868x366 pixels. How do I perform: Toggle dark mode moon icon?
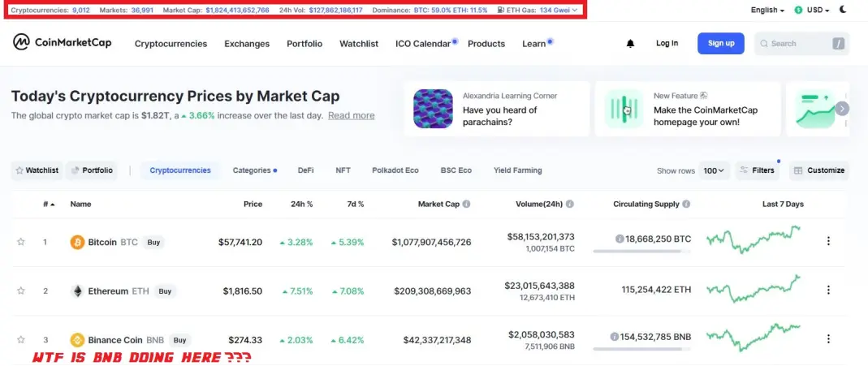[x=843, y=10]
